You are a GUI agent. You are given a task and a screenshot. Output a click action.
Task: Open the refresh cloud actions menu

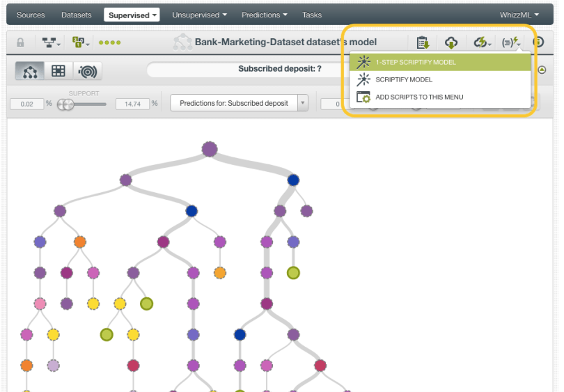[x=482, y=42]
